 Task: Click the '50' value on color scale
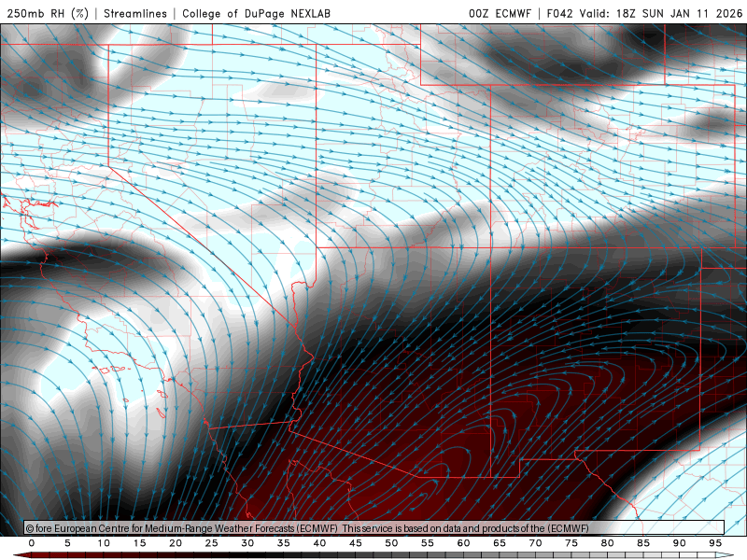click(391, 543)
